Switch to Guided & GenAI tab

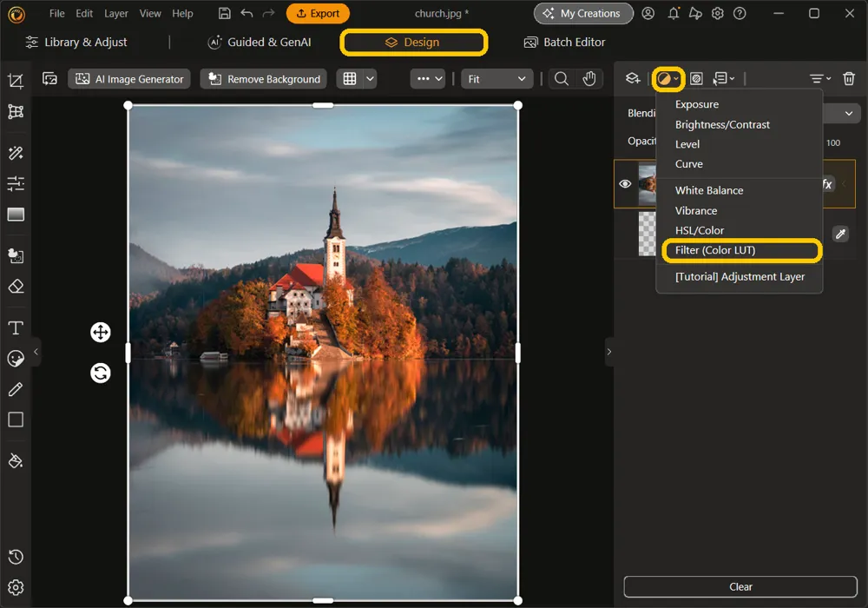tap(259, 42)
